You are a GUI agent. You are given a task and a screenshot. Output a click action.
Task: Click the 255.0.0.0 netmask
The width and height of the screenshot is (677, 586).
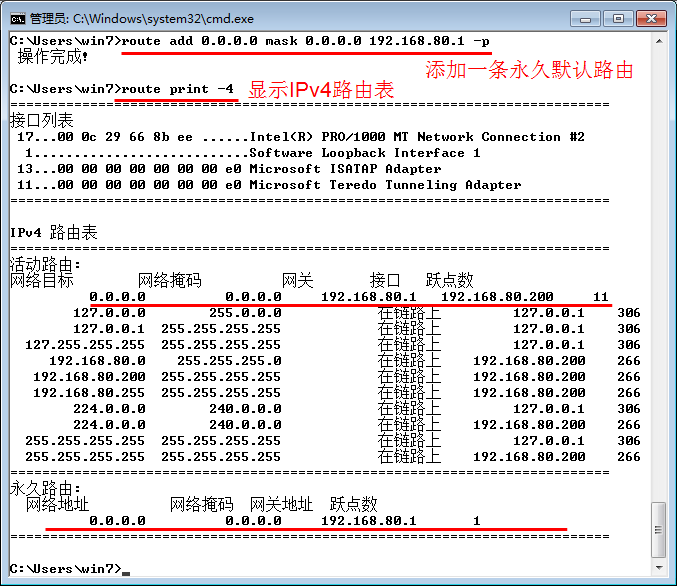coord(245,313)
